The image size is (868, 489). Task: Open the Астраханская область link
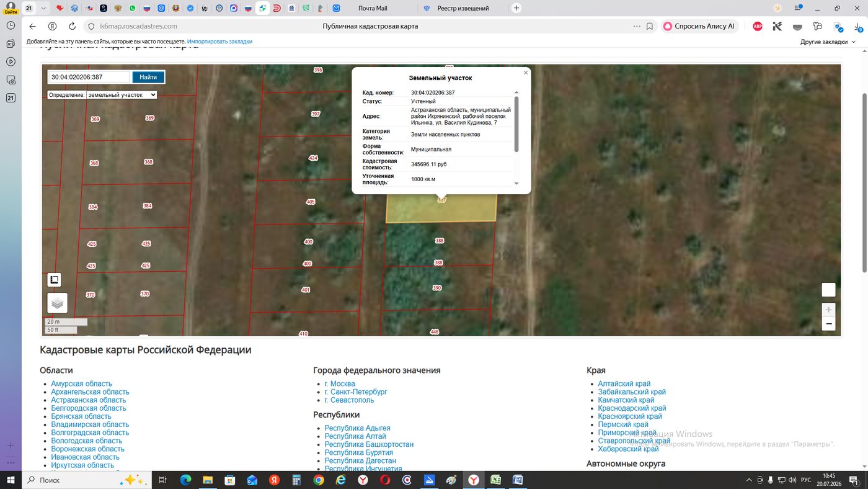coord(88,400)
